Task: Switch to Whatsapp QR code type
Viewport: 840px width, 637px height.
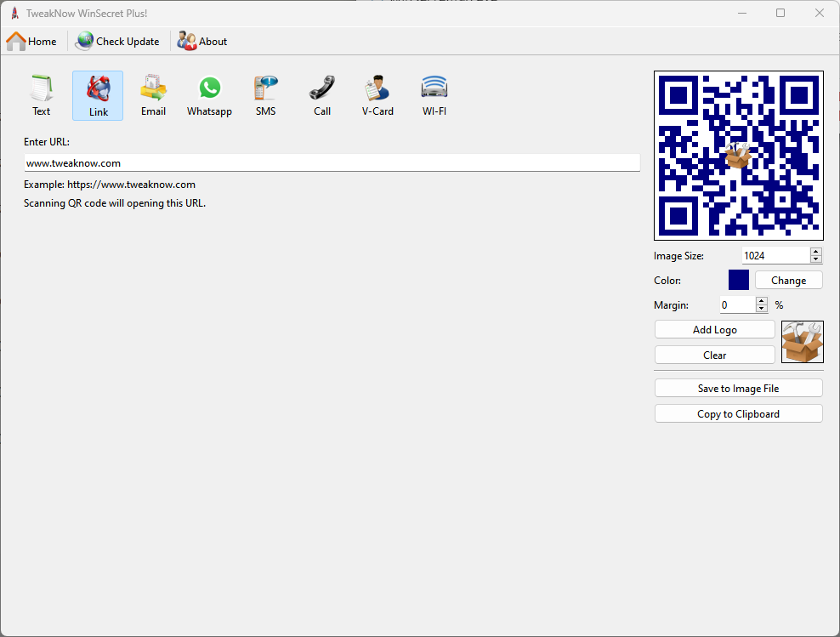Action: pyautogui.click(x=209, y=96)
